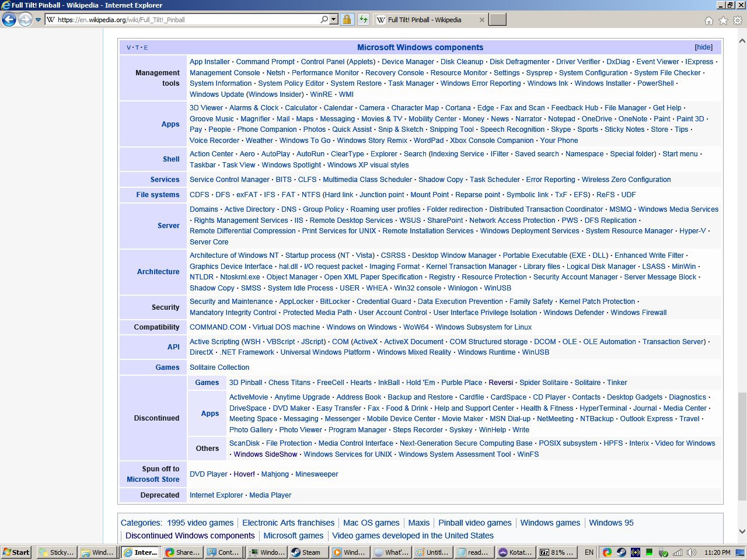
Task: Switch to the media player 'Wind...' taskbar item
Action: tap(350, 552)
